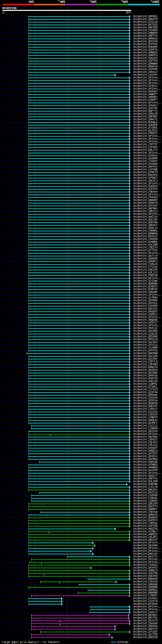The image size is (162, 644).
Task: Open hit UniRef100_Q9M060
Action: 145,16
